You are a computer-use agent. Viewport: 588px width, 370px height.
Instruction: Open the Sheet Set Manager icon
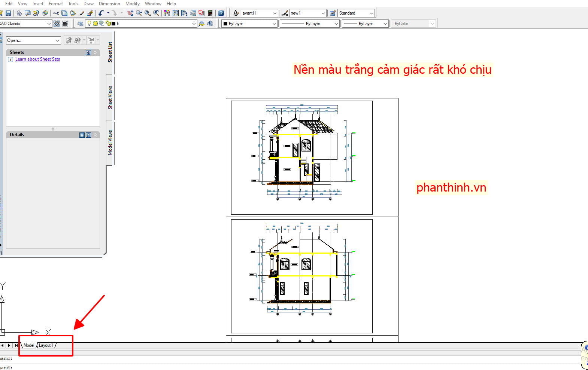click(x=193, y=13)
